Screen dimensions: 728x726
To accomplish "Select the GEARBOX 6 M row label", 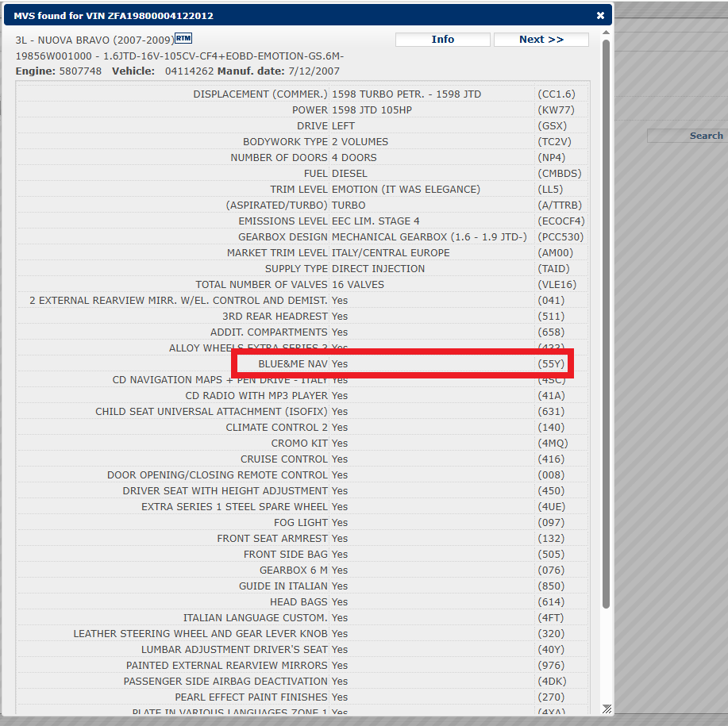I will 293,570.
